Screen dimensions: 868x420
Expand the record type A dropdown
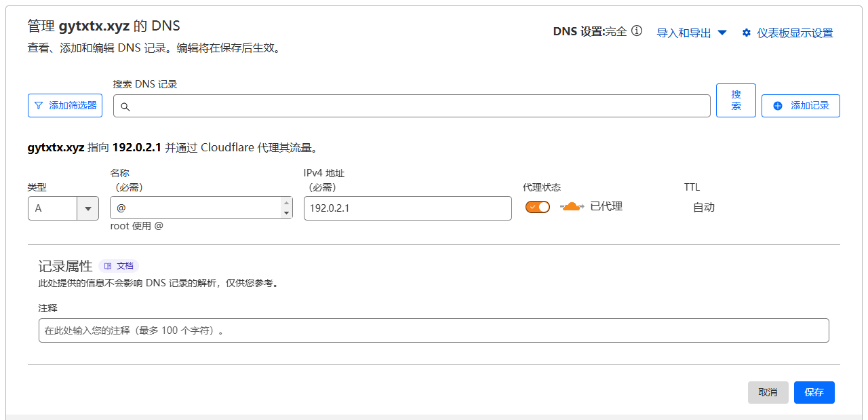(x=87, y=208)
